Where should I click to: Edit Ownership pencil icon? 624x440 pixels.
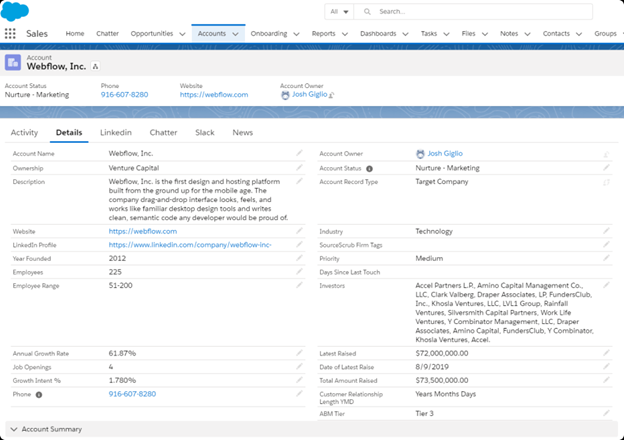[299, 168]
